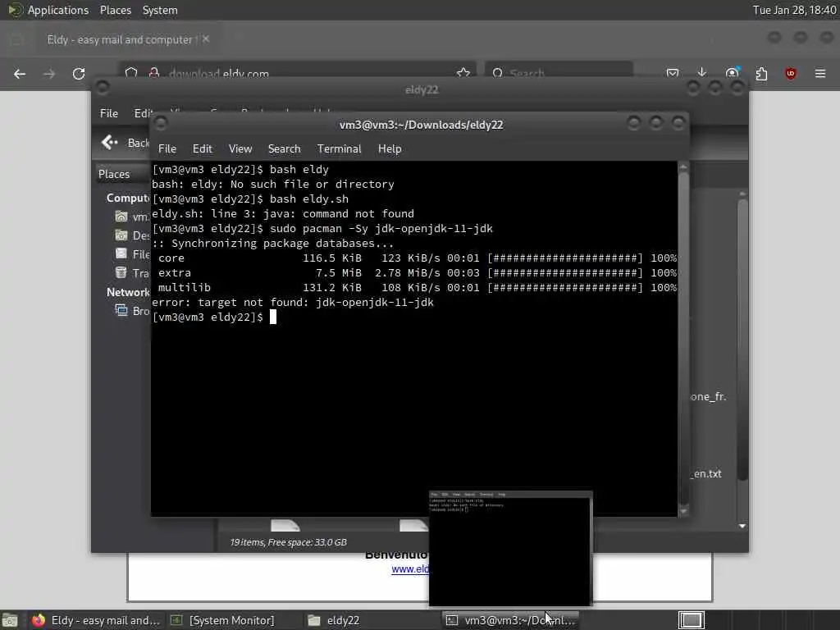Open the terminal's File menu
The image size is (840, 630).
(x=167, y=149)
